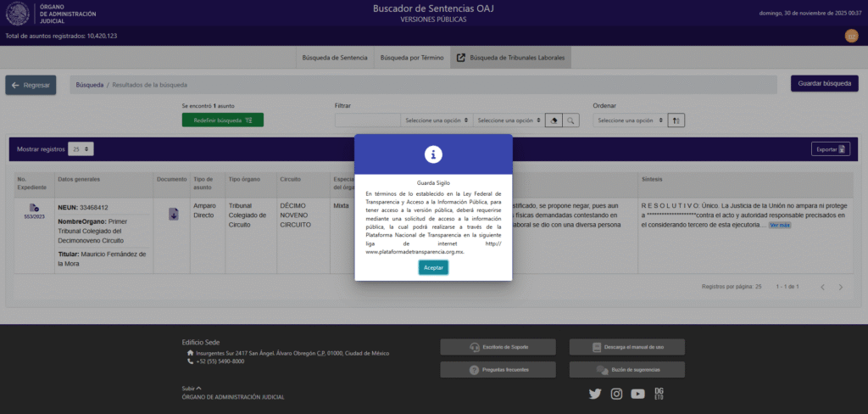Click the magnifier filter search icon
Viewport: 868px width, 414px height.
click(x=571, y=120)
